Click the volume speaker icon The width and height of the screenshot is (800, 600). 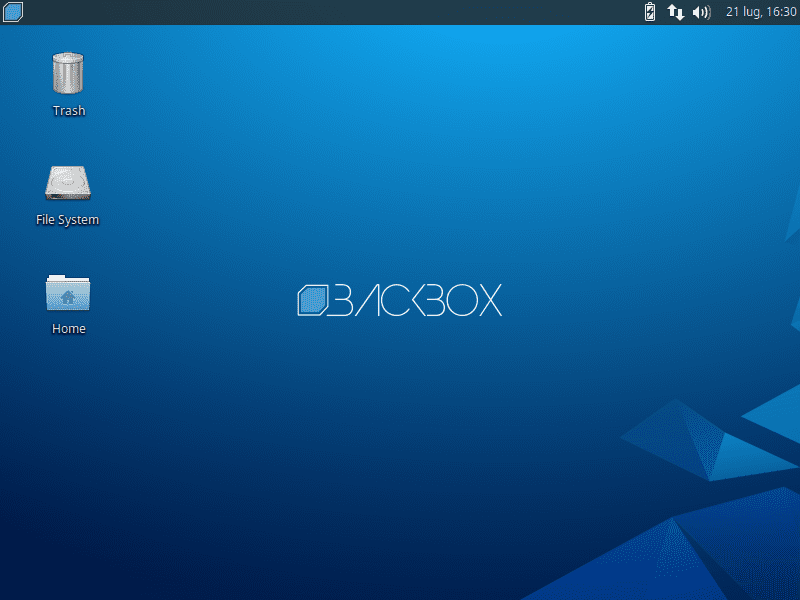pyautogui.click(x=702, y=12)
